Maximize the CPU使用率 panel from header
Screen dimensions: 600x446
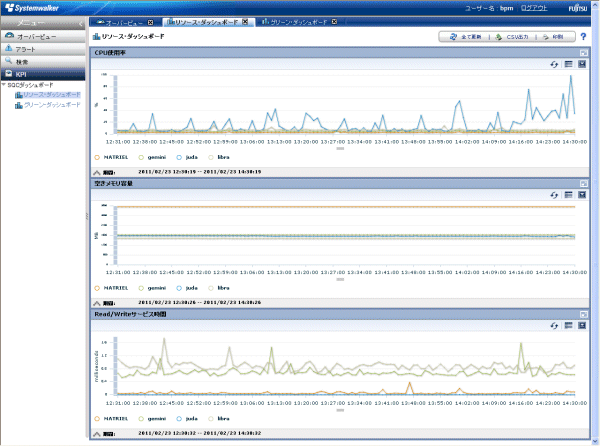(583, 51)
